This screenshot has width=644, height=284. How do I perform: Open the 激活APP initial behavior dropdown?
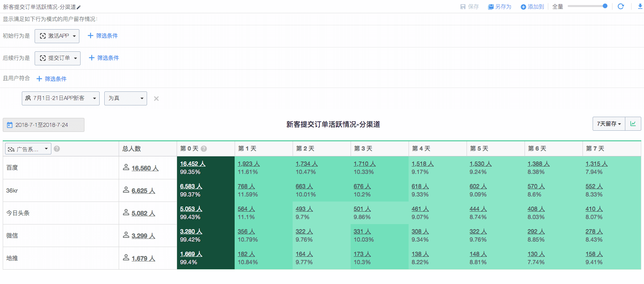coord(57,36)
